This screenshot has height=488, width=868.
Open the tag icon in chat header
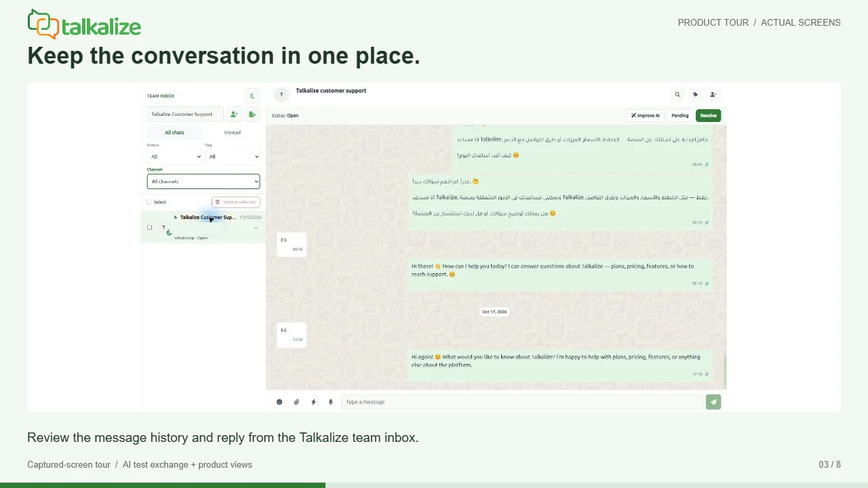(x=695, y=95)
